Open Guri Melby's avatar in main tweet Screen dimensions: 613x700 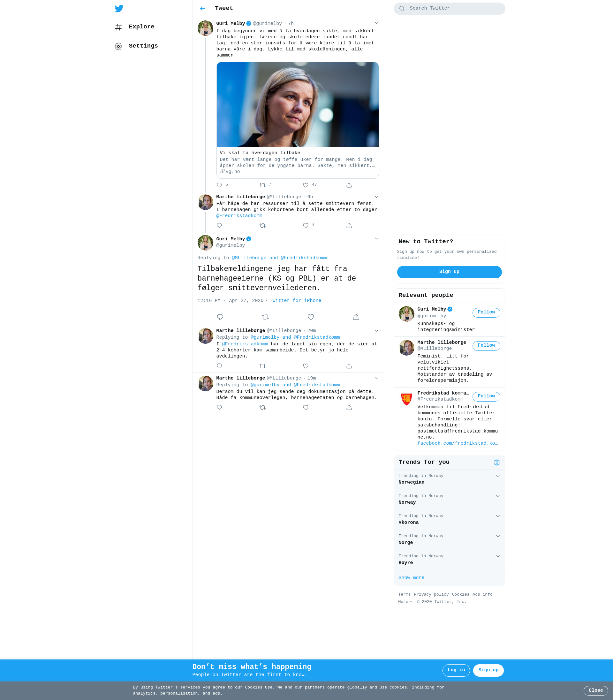205,243
